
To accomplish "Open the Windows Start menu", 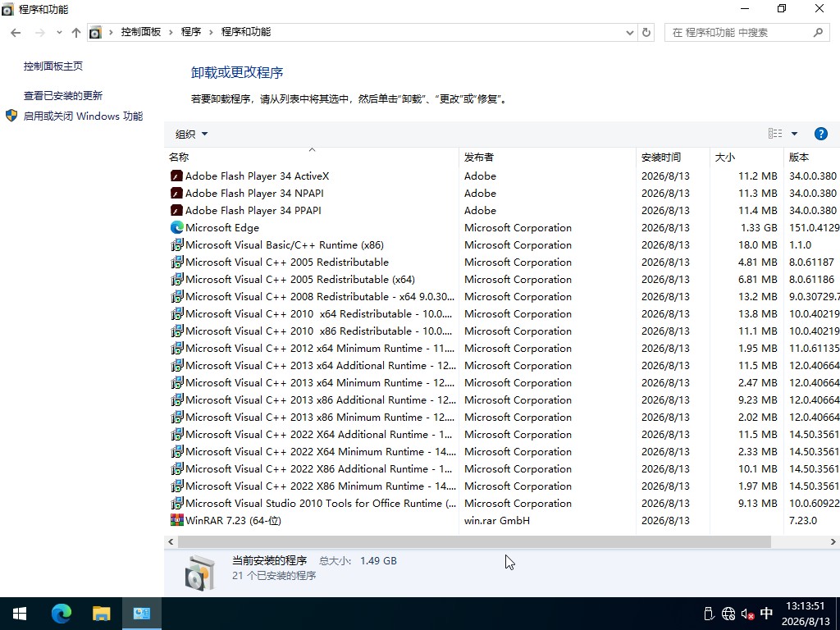I will (20, 614).
